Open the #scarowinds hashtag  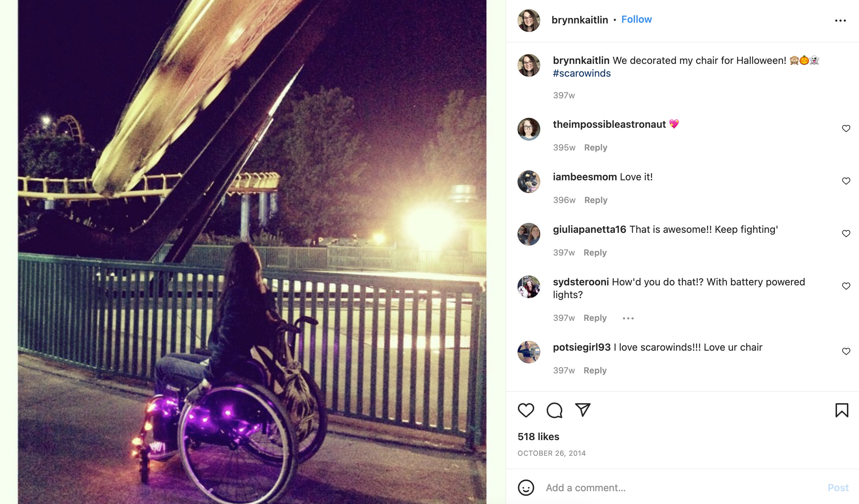[582, 73]
